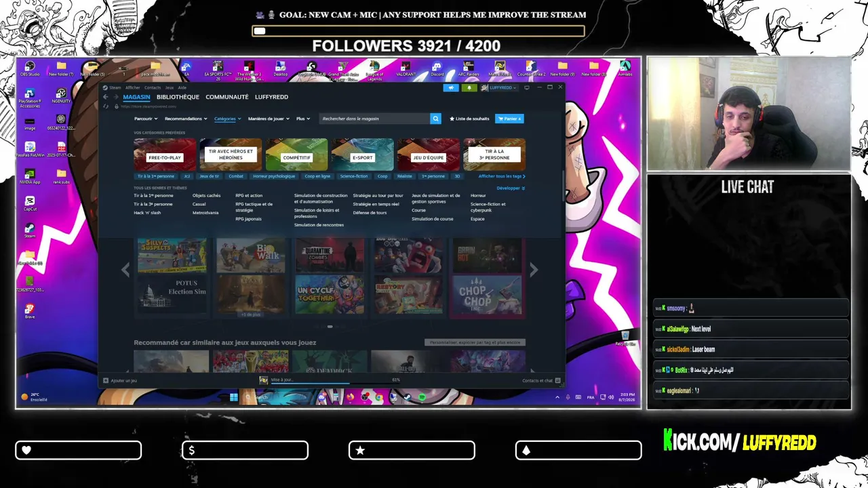Open Brave browser desktop icon
Image resolution: width=868 pixels, height=488 pixels.
click(x=29, y=311)
